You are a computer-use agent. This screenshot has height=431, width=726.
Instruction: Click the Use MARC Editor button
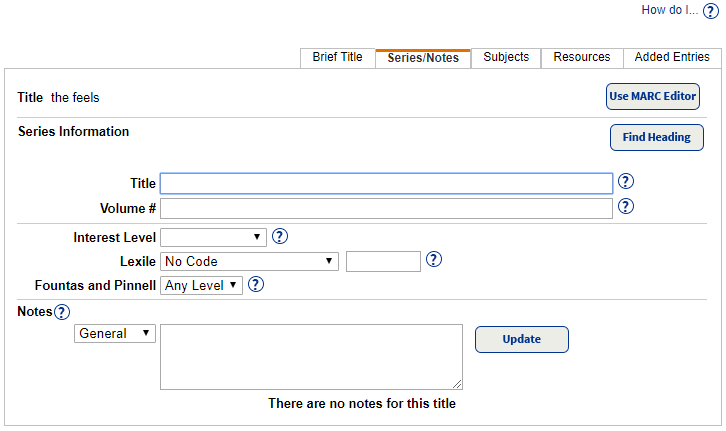click(x=653, y=96)
